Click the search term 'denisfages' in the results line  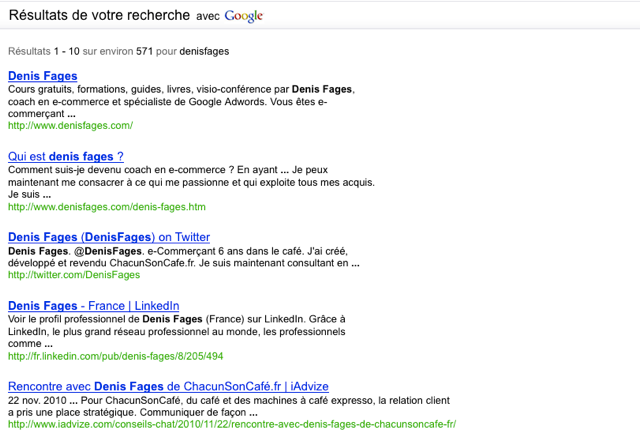point(204,51)
